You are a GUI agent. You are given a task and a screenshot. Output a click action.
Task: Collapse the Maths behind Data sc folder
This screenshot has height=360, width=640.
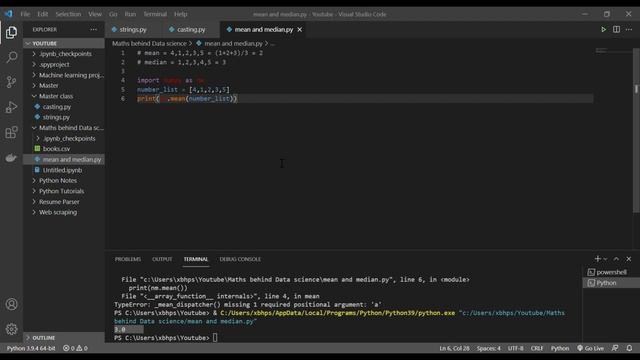(64, 128)
